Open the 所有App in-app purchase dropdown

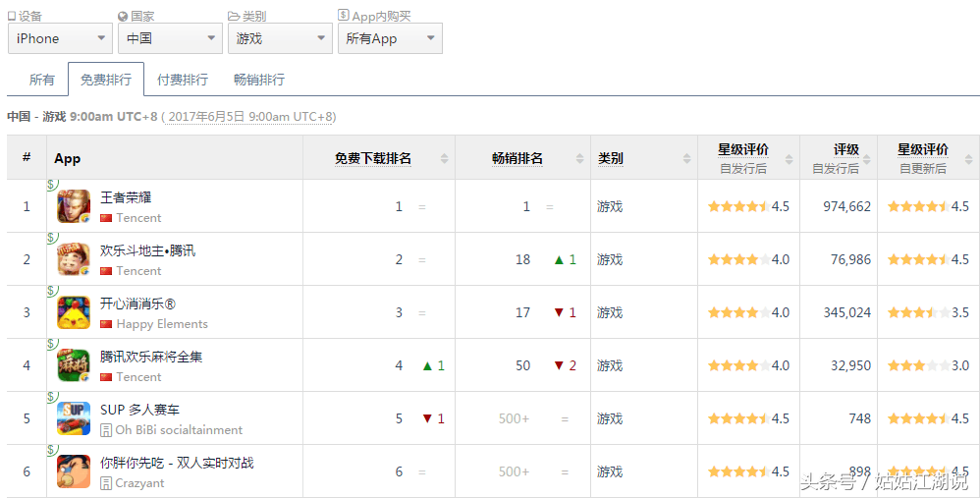tap(390, 38)
